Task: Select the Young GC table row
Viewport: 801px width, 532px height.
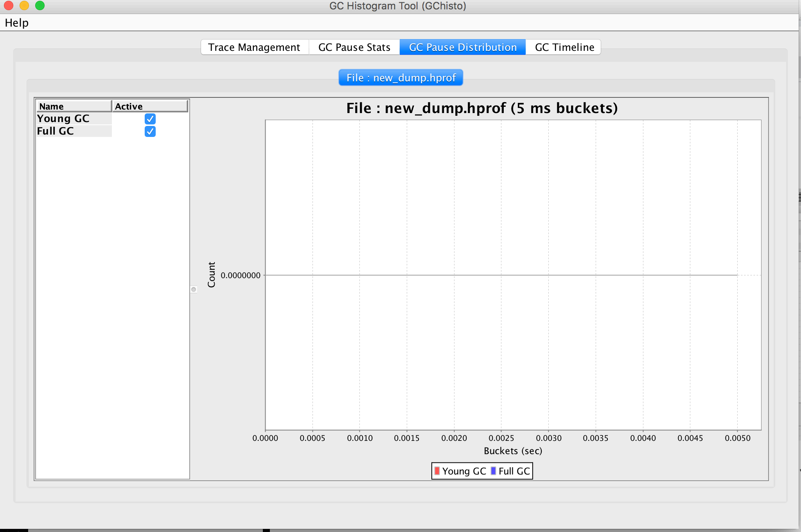Action: pyautogui.click(x=74, y=119)
